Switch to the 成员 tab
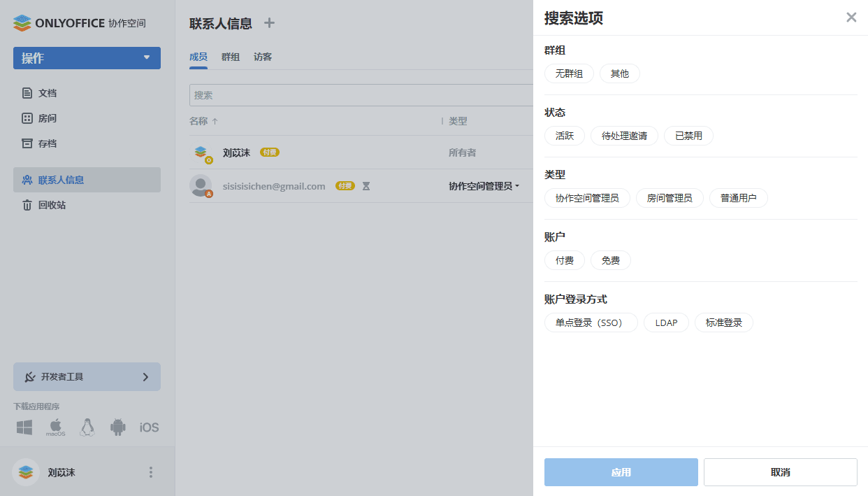Viewport: 868px width, 496px height. pos(198,57)
